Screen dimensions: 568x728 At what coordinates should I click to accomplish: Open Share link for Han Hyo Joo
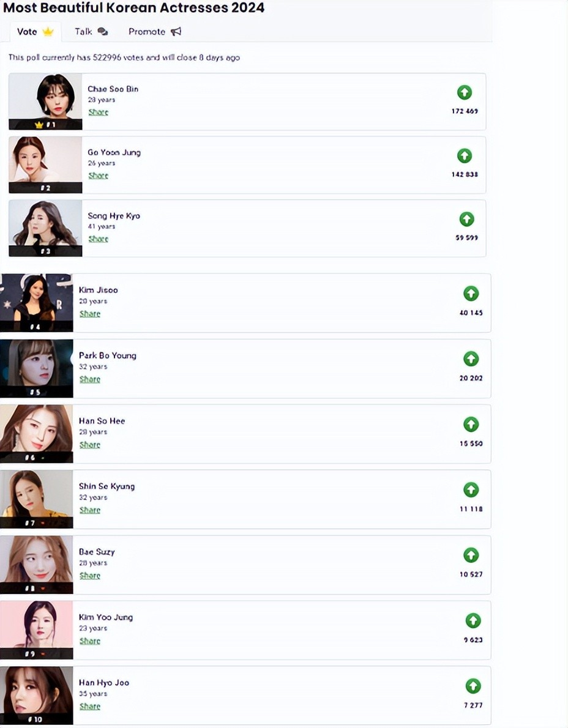click(89, 707)
